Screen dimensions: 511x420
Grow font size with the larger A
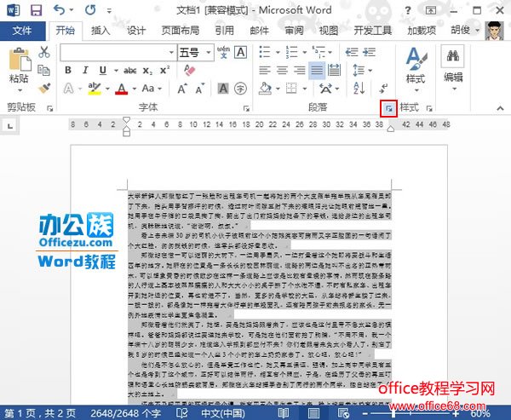coord(182,89)
